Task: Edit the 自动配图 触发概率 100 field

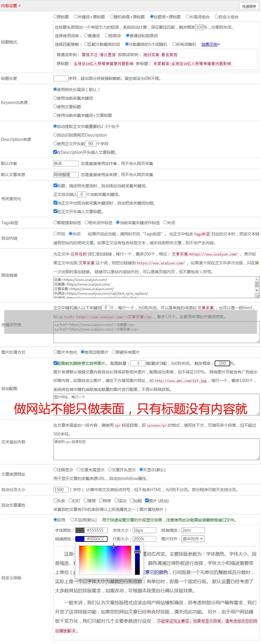Action: [x=222, y=363]
